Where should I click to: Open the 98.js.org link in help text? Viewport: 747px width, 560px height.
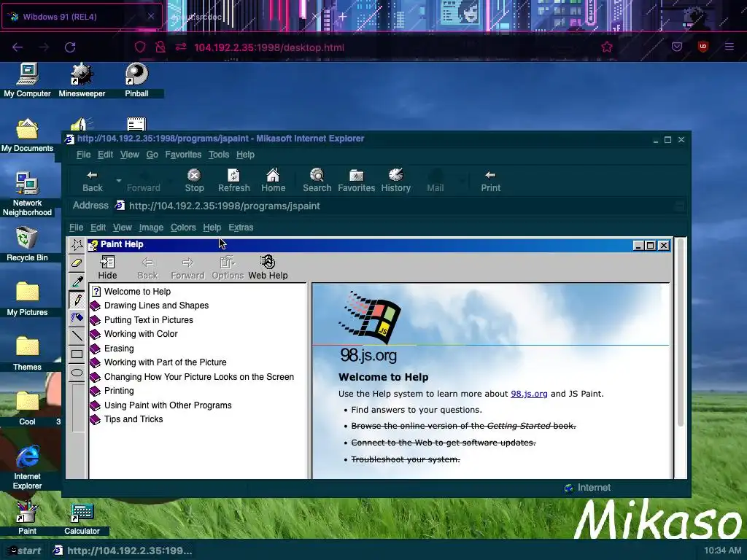coord(529,394)
